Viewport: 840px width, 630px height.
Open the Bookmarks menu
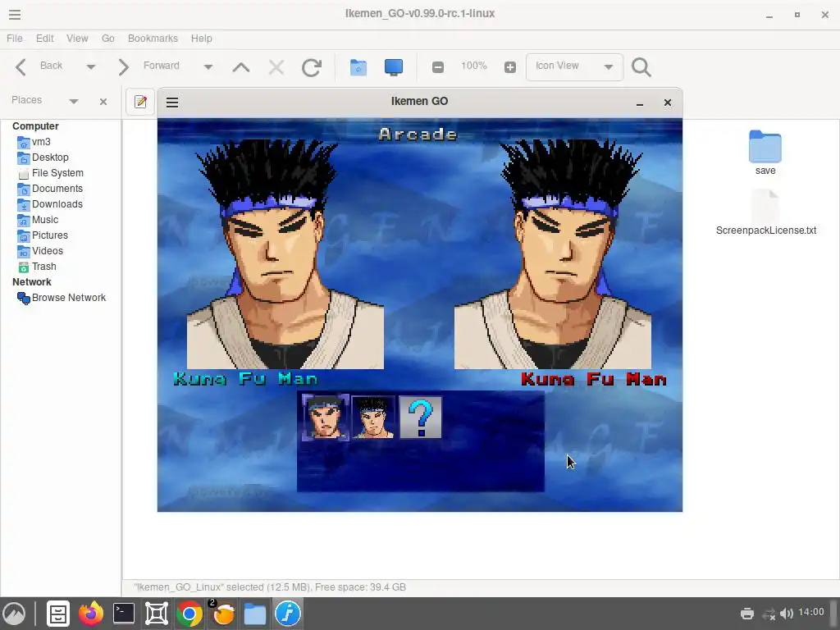point(153,39)
